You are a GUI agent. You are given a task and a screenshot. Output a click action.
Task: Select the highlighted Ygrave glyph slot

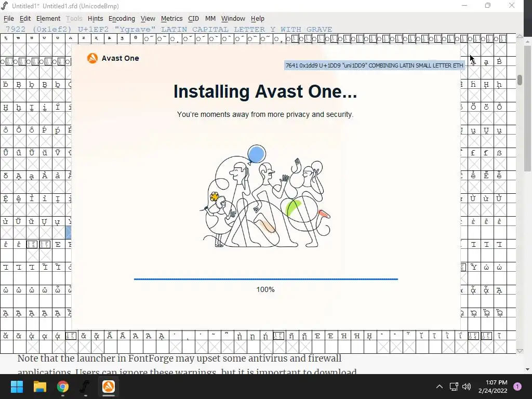click(69, 232)
